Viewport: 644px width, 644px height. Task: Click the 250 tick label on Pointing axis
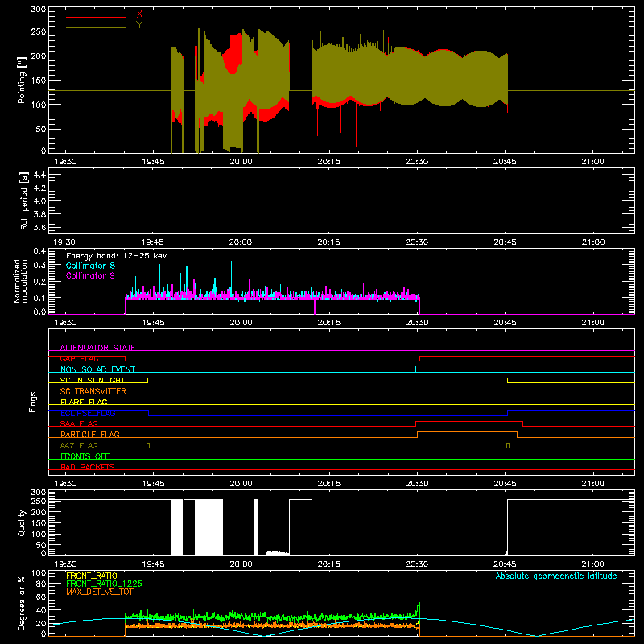pos(38,31)
